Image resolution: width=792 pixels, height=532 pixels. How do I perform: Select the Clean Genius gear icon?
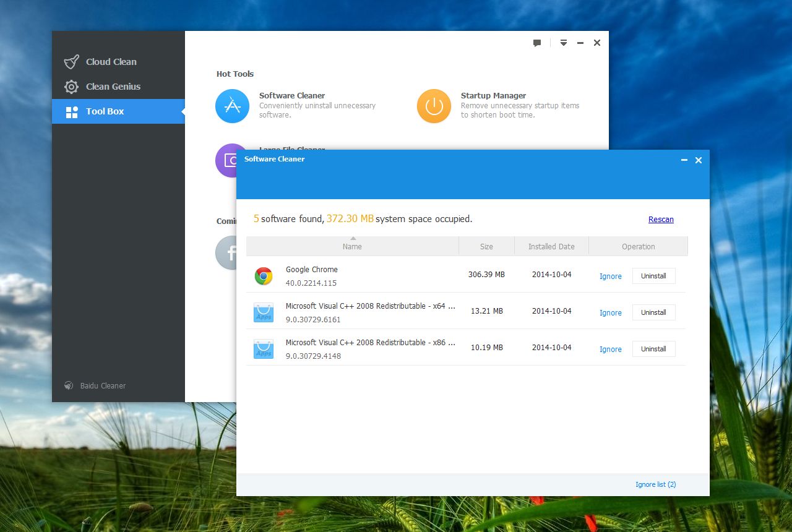[x=72, y=87]
